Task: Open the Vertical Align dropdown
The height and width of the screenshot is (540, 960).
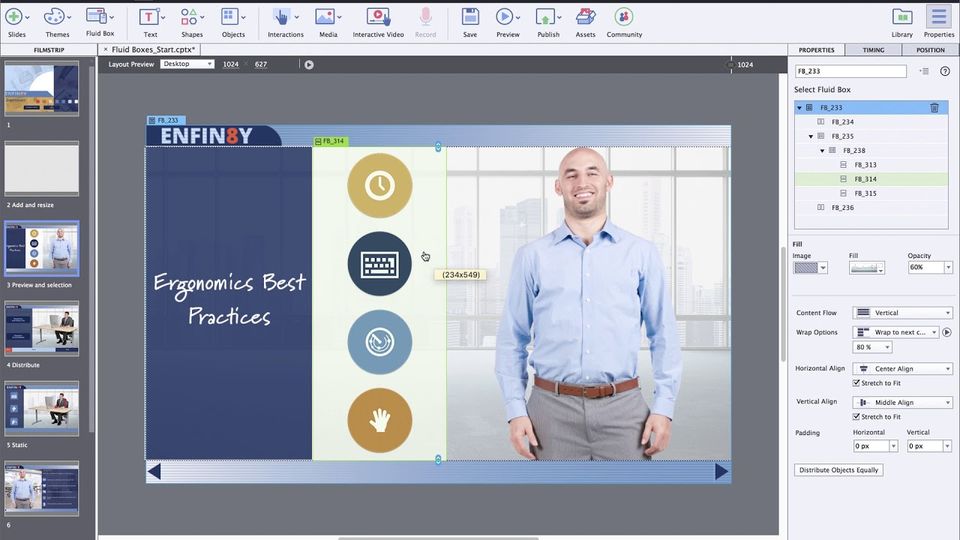Action: click(x=902, y=402)
